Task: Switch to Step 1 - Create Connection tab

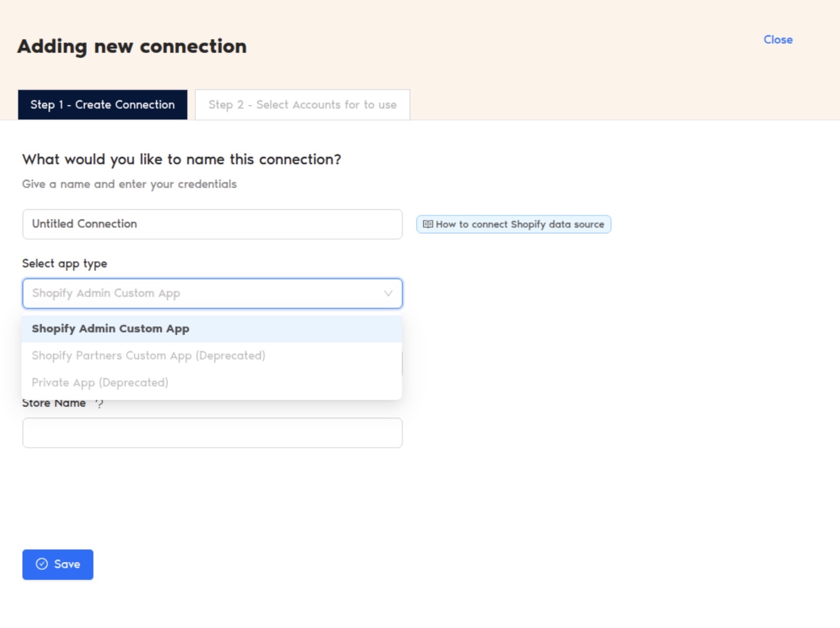Action: point(102,105)
